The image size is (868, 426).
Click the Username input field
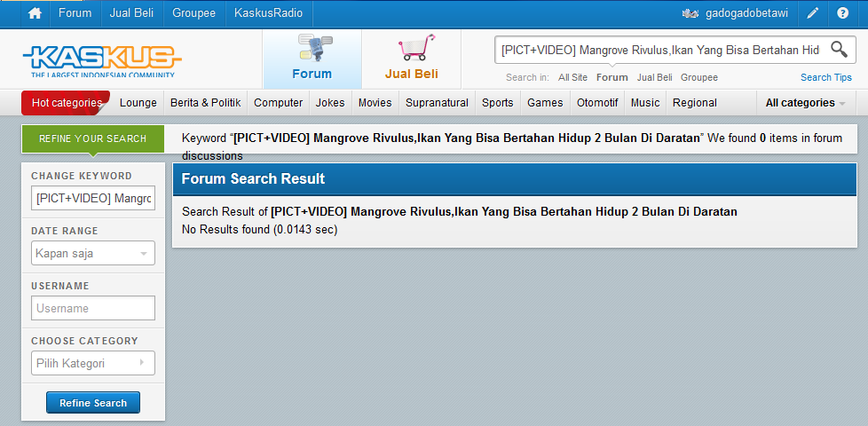click(x=93, y=308)
